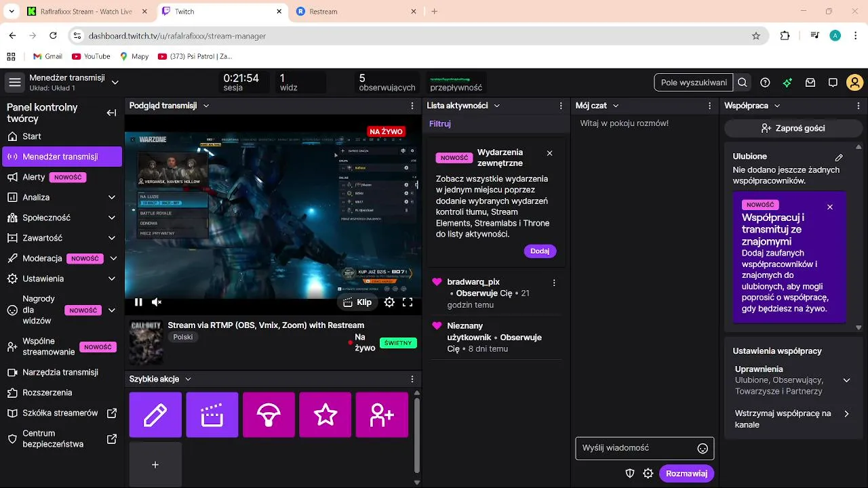Click the star quick action tile
868x488 pixels.
[325, 415]
